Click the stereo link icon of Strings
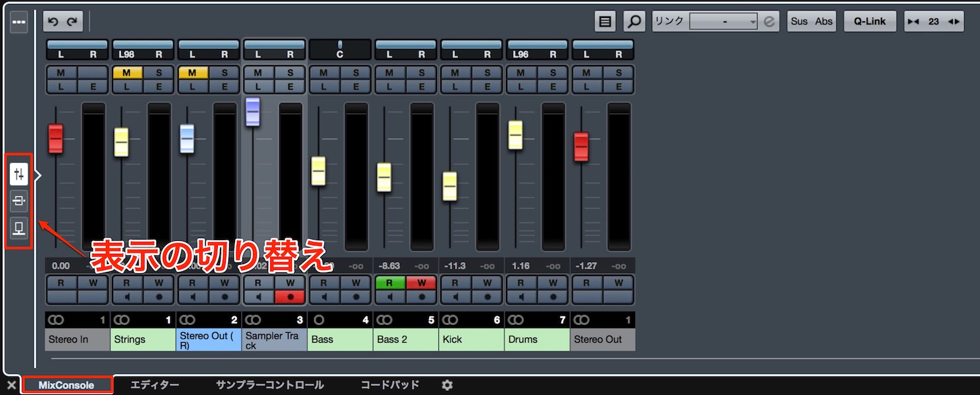The image size is (980, 395). (122, 320)
